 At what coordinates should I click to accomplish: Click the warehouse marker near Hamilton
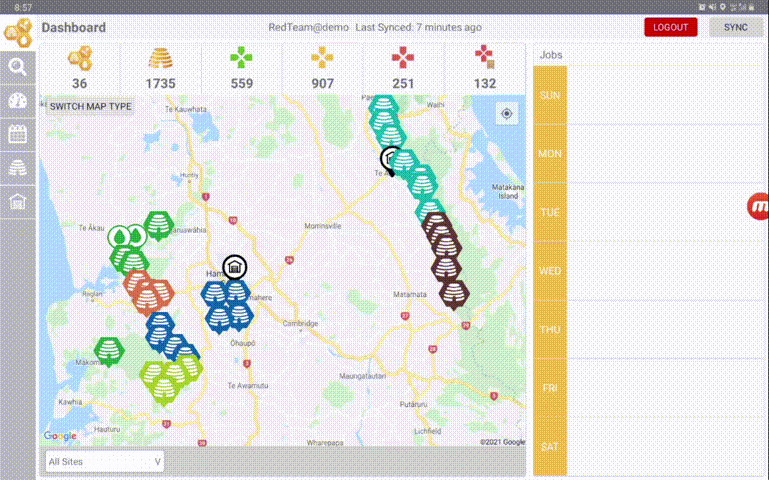pos(234,267)
